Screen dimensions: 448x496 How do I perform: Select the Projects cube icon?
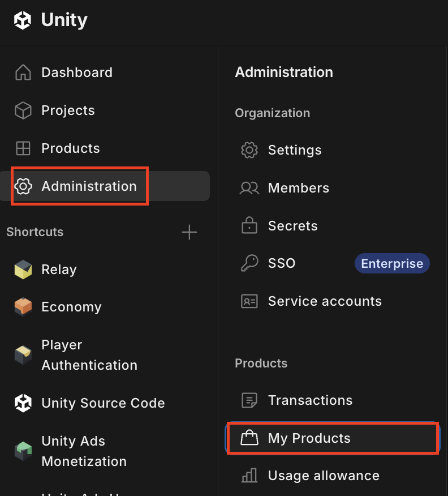(23, 110)
